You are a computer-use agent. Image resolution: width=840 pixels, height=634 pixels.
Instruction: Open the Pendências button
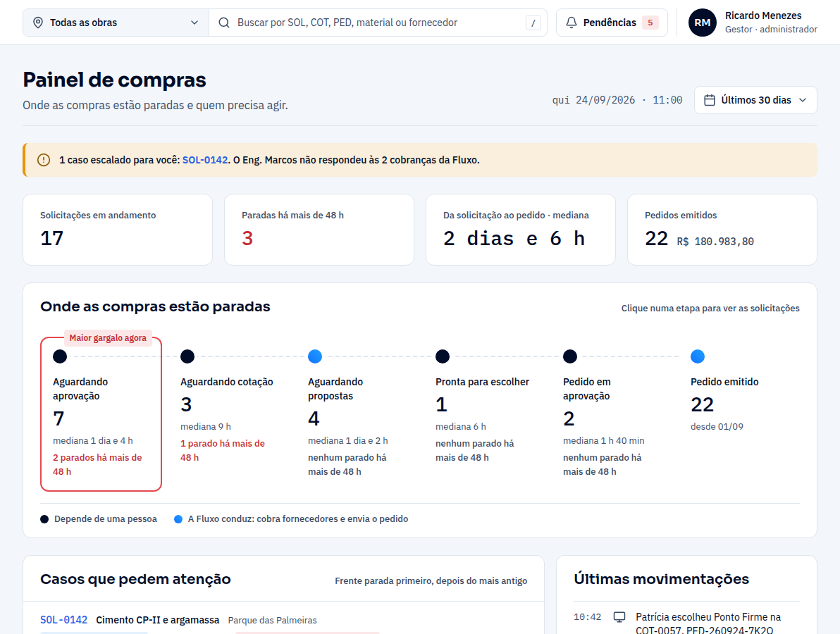click(612, 23)
